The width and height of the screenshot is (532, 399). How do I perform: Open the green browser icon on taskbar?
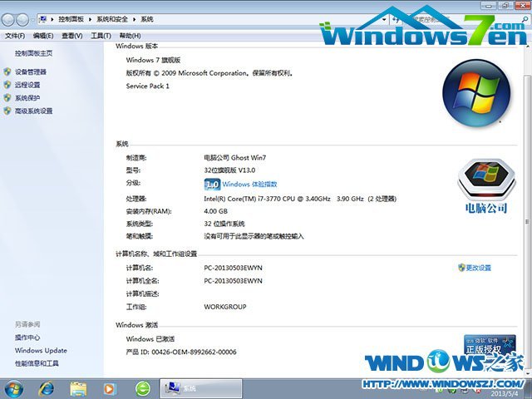[x=143, y=389]
